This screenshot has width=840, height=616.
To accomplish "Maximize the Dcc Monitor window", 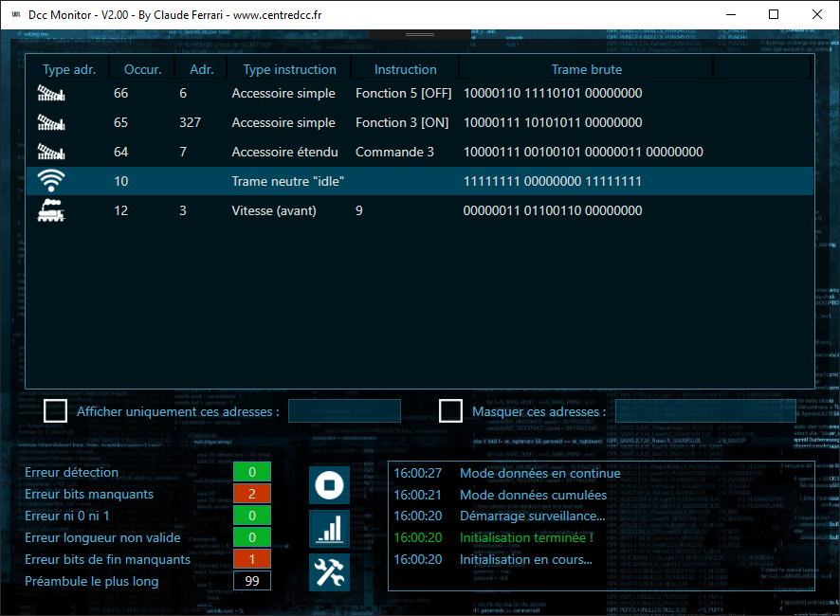I will tap(774, 14).
